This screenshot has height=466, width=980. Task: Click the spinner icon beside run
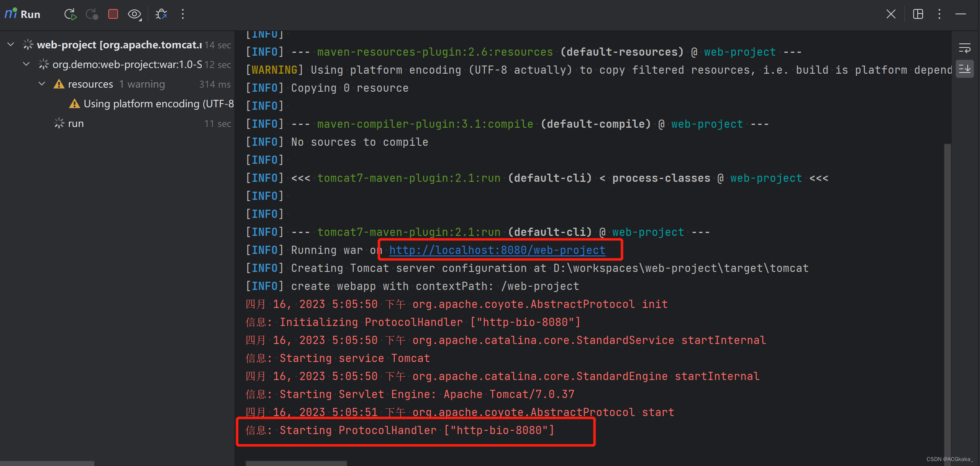pyautogui.click(x=59, y=123)
